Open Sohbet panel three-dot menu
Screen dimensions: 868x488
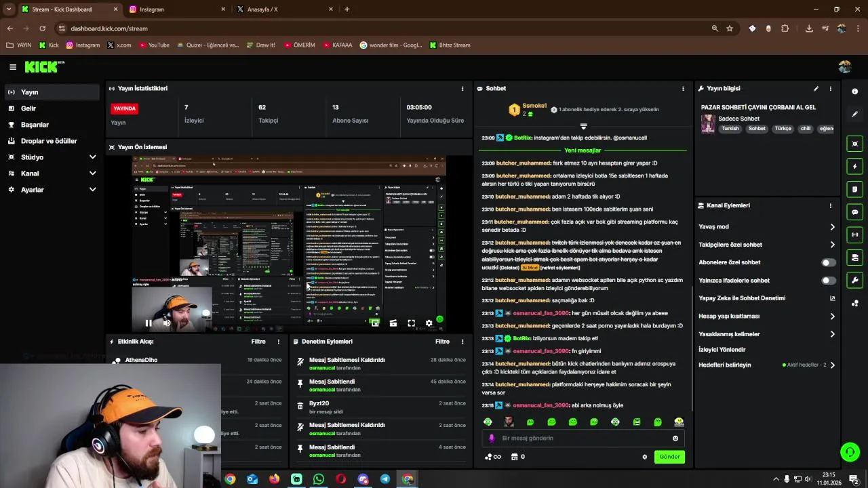coord(683,89)
